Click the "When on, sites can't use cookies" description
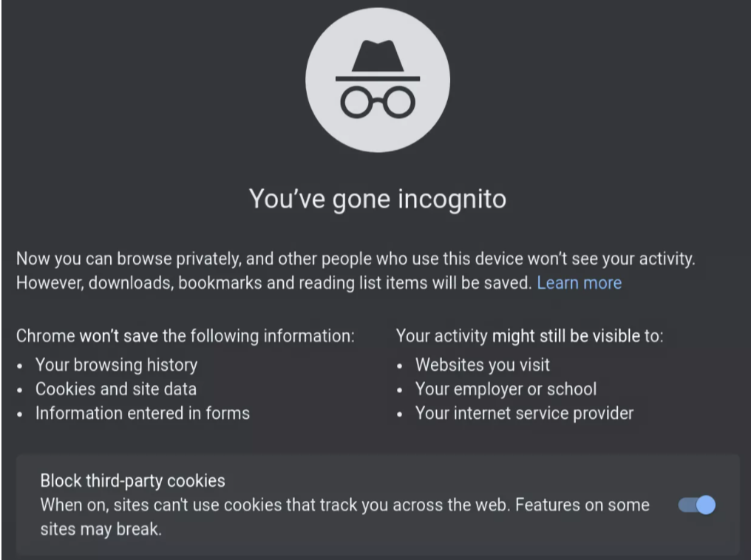Image resolution: width=751 pixels, height=560 pixels. pos(344,505)
